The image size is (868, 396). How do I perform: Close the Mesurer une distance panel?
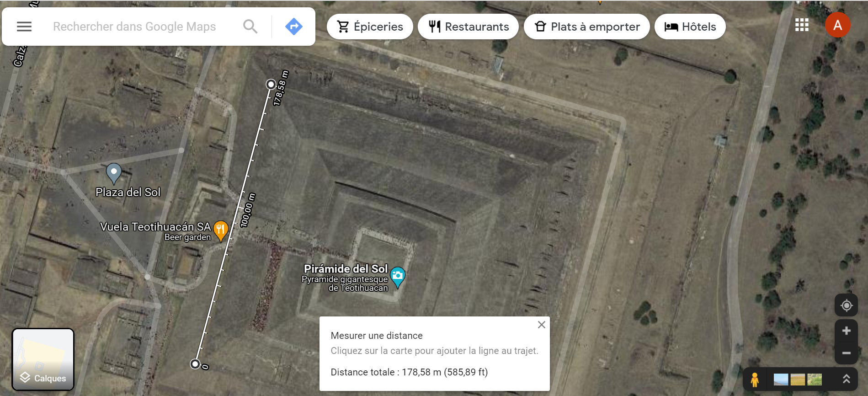point(541,325)
